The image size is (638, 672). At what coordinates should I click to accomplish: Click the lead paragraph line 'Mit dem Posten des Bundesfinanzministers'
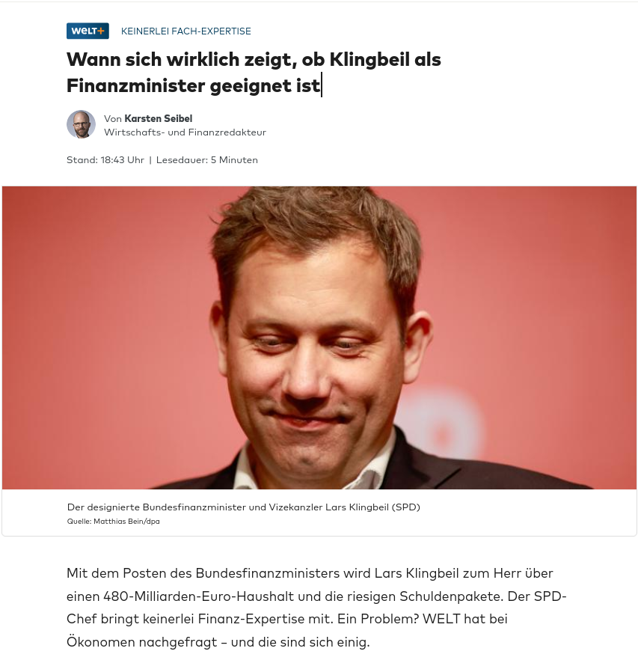(203, 573)
